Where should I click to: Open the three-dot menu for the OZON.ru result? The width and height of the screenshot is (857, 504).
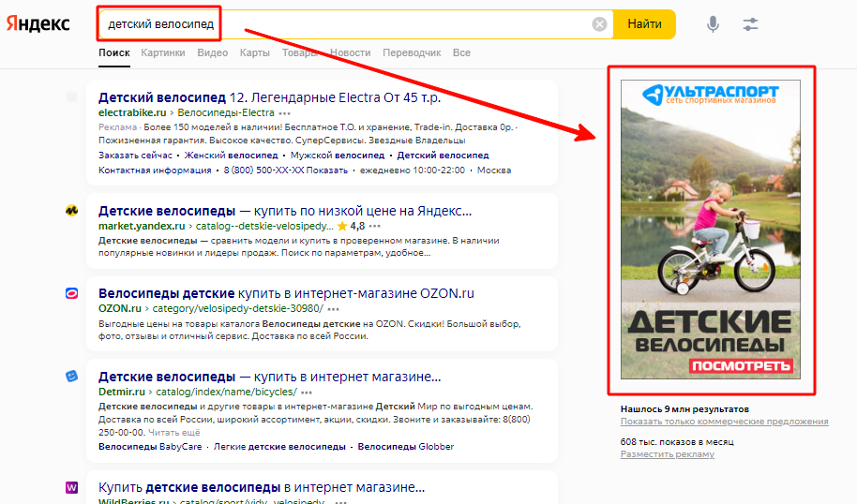point(333,309)
